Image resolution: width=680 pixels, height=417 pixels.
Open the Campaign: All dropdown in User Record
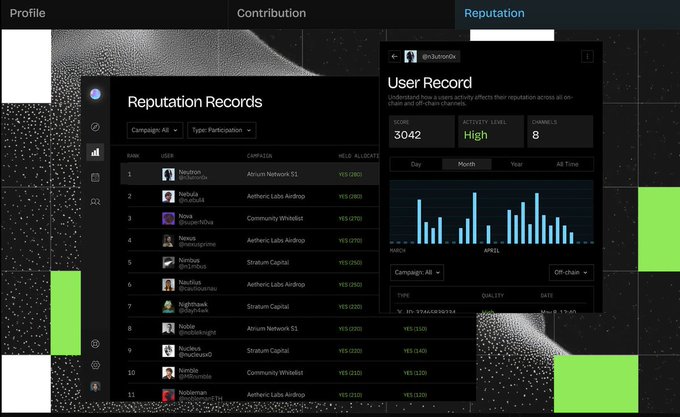417,272
